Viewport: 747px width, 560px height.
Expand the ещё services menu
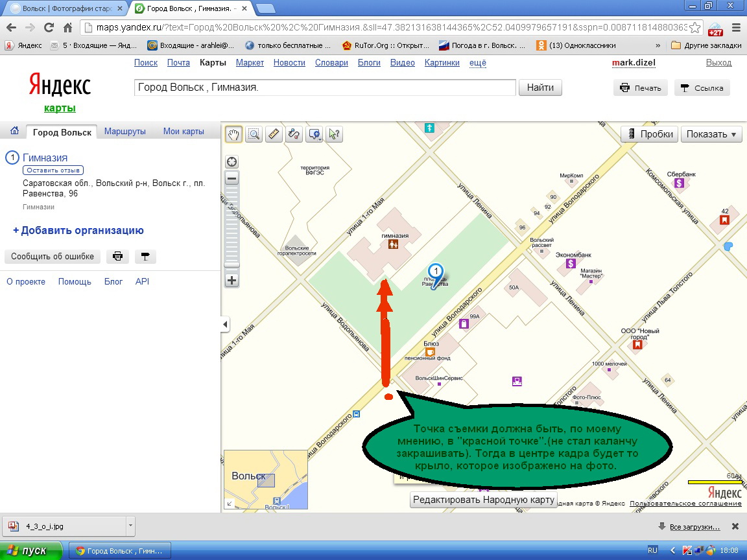pos(477,63)
